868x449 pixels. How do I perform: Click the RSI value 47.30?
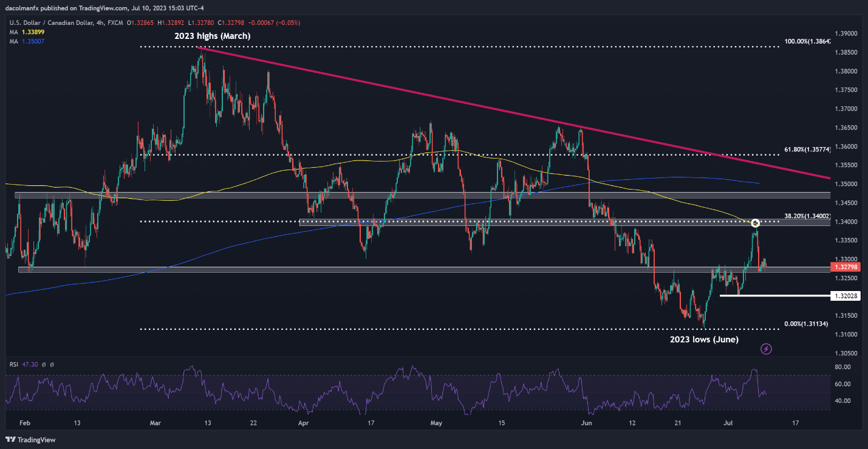click(30, 365)
